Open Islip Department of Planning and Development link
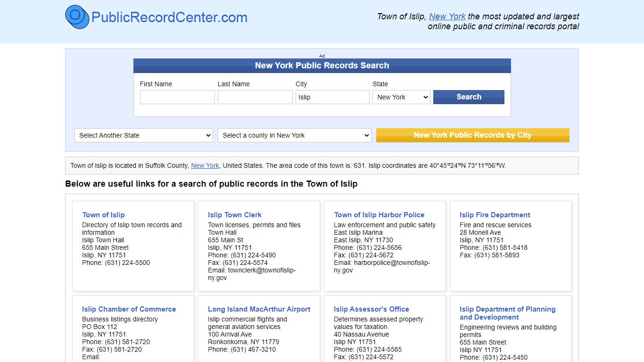Image resolution: width=644 pixels, height=362 pixels. [x=508, y=313]
